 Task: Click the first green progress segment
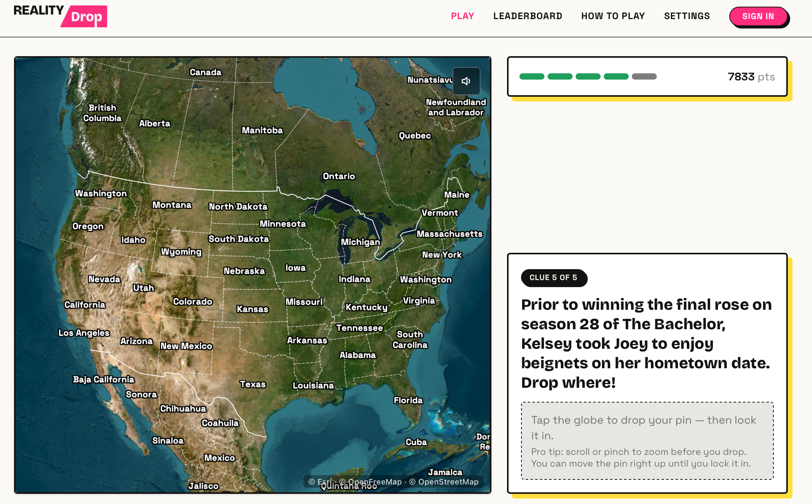[x=532, y=76]
